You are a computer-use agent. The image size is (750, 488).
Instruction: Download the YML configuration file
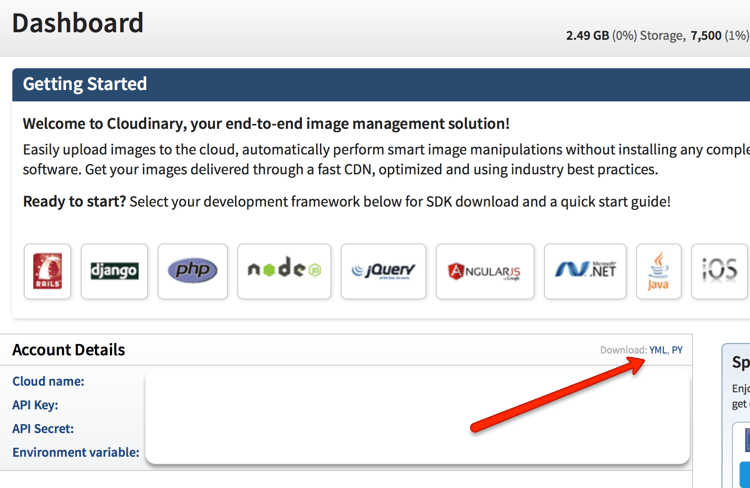[657, 350]
